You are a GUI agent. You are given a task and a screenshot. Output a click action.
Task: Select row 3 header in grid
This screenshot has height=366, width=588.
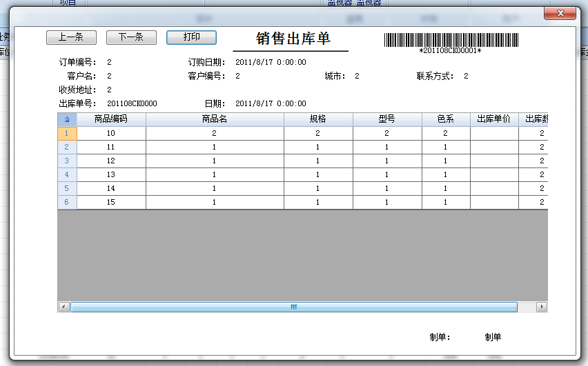coord(67,161)
